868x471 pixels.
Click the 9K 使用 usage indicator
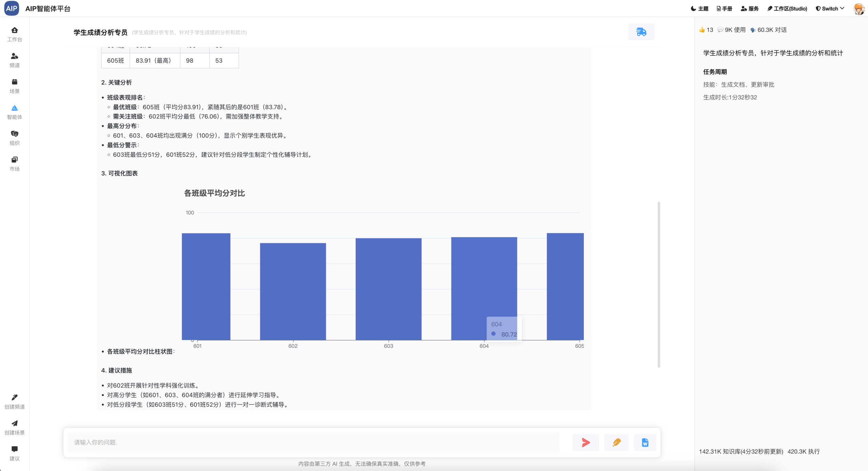[x=732, y=30]
